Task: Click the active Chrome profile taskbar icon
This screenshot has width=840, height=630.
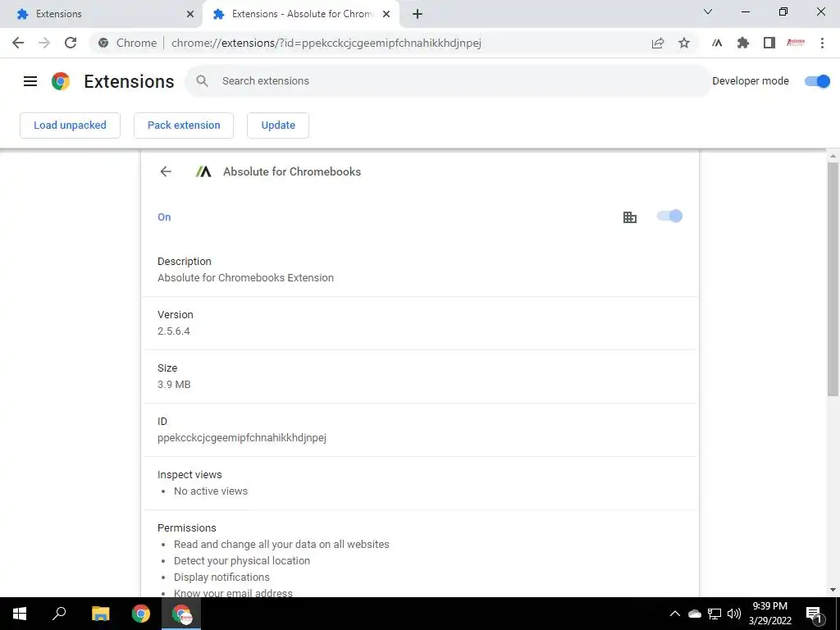Action: [x=181, y=614]
